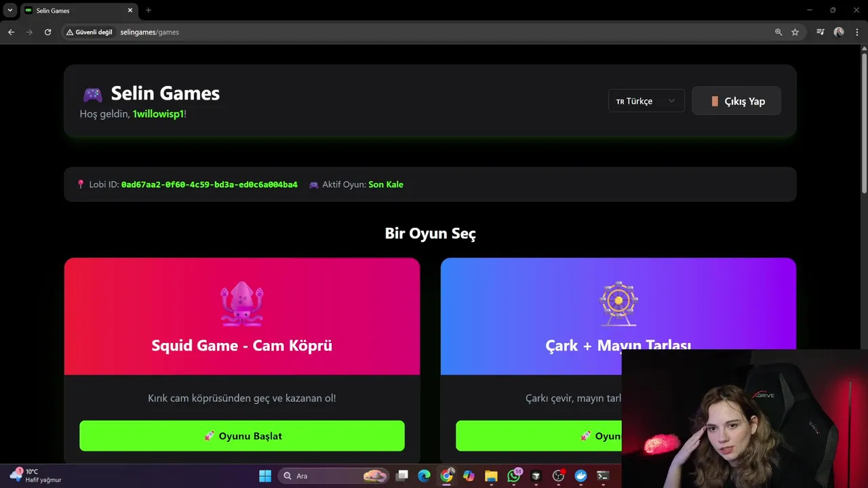Click the Selin Games controller logo
Screen dimensions: 868x488
92,94
